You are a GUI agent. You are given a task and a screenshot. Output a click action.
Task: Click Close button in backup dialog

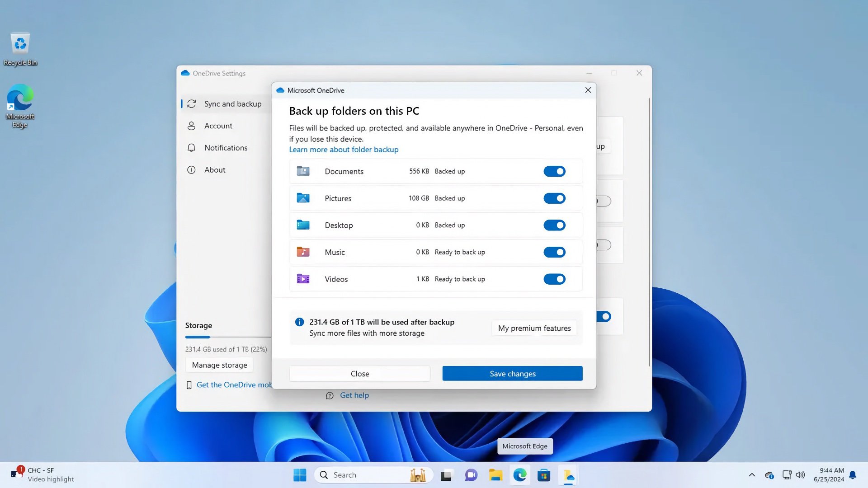pos(360,374)
